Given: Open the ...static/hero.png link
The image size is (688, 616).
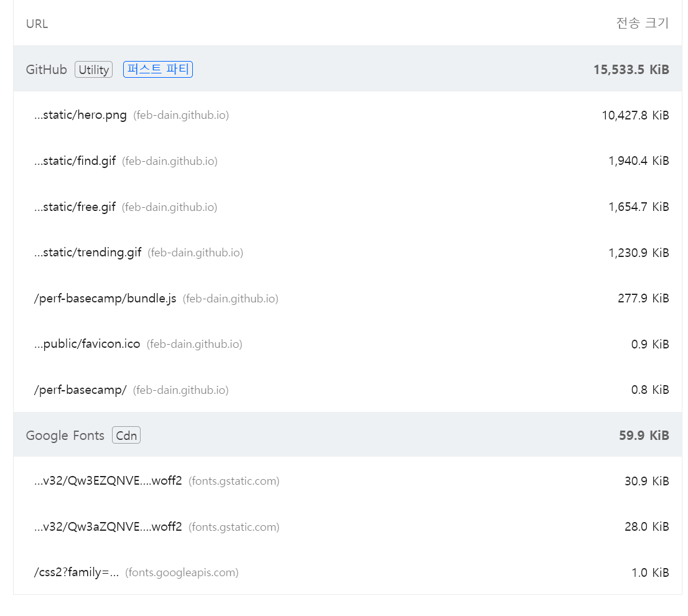Looking at the screenshot, I should point(80,115).
